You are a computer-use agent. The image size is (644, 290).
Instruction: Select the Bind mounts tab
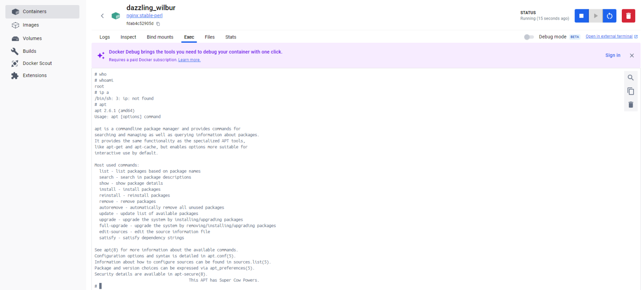point(160,37)
